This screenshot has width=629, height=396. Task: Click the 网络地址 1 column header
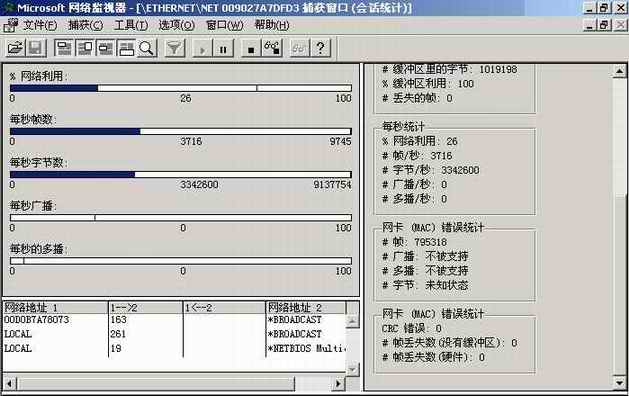pos(55,308)
